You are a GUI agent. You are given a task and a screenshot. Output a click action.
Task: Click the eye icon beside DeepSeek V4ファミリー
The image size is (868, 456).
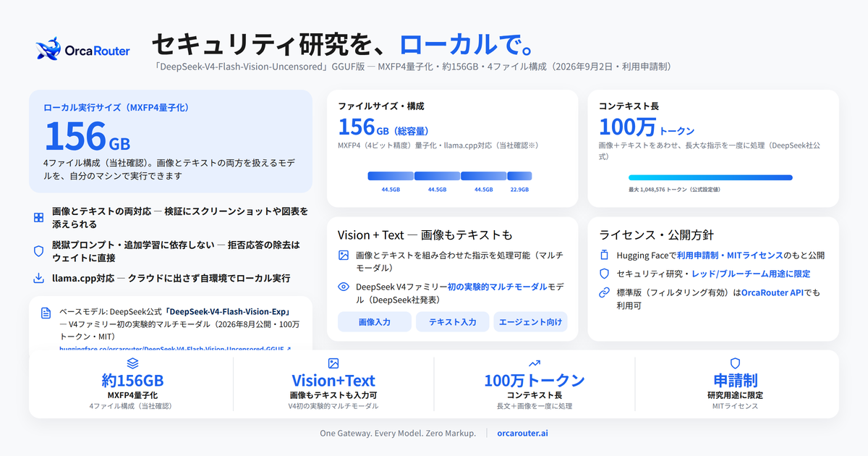tap(344, 287)
